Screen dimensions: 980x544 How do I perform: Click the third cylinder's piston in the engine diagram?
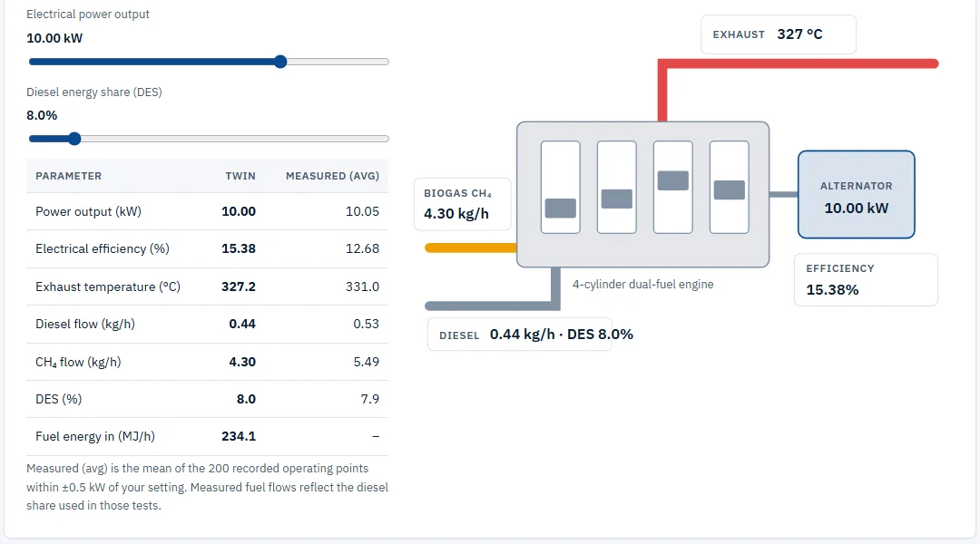pos(673,180)
